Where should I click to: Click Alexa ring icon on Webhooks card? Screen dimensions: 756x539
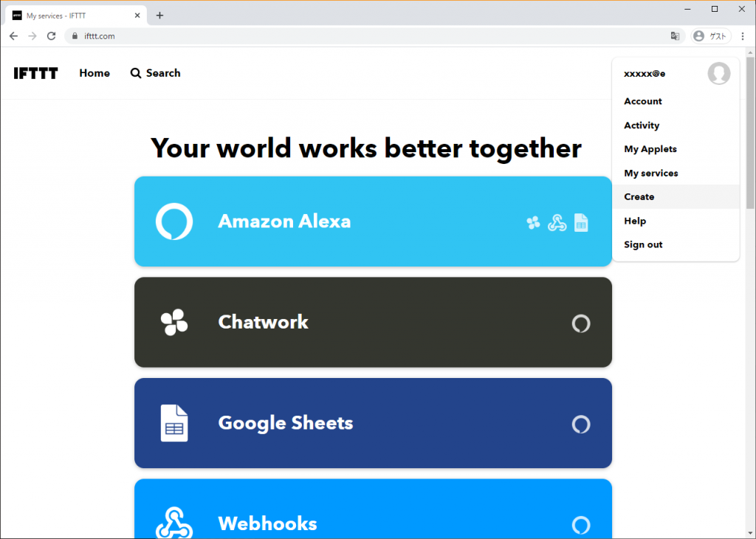point(581,525)
